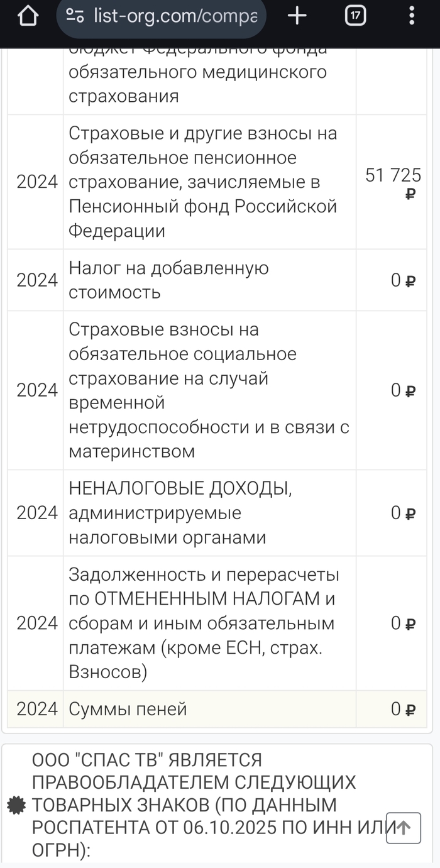Click the "НЕНАЛОГОВЫЕ ДОХОДЫ" row description
440x868 pixels.
pyautogui.click(x=180, y=513)
